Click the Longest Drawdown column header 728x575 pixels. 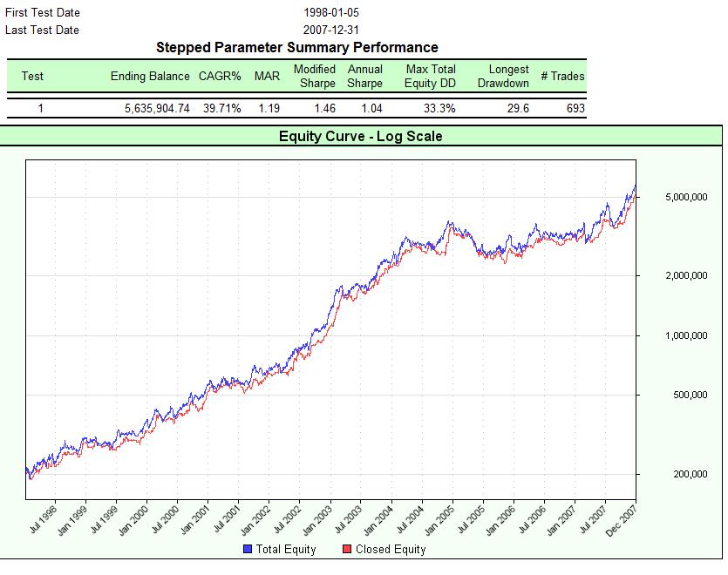coord(503,76)
